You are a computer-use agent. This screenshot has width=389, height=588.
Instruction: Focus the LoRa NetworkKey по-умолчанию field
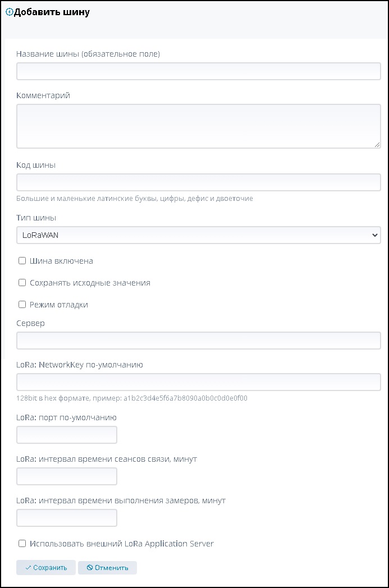199,382
